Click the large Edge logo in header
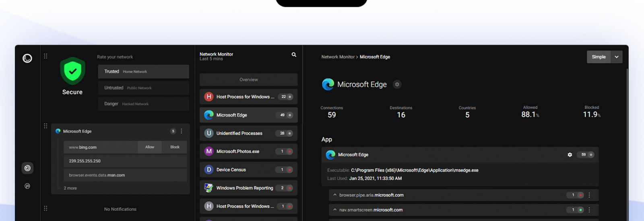The height and width of the screenshot is (221, 644). pos(328,84)
